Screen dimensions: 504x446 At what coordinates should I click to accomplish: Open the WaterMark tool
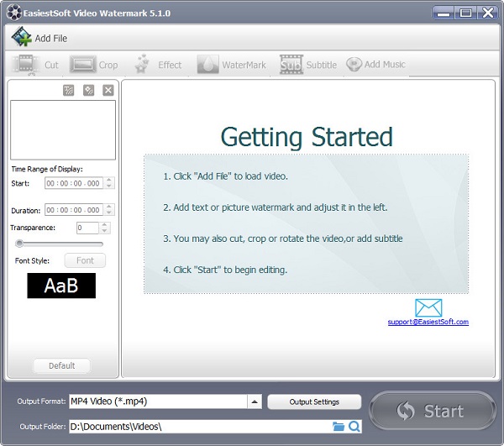232,65
